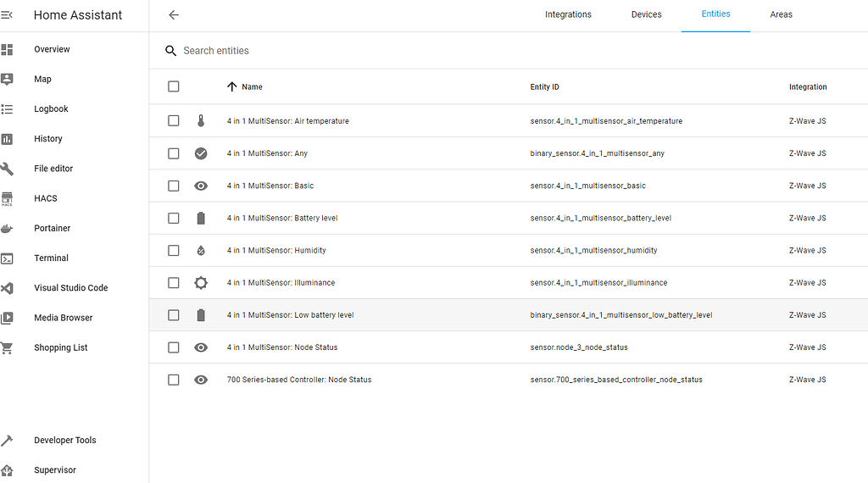Open the Shopping List cart icon
868x483 pixels.
click(8, 347)
